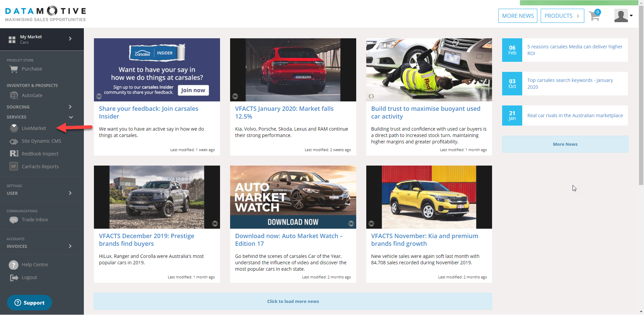Open 5 reasons carsales Media news item
644x315 pixels.
pos(575,50)
